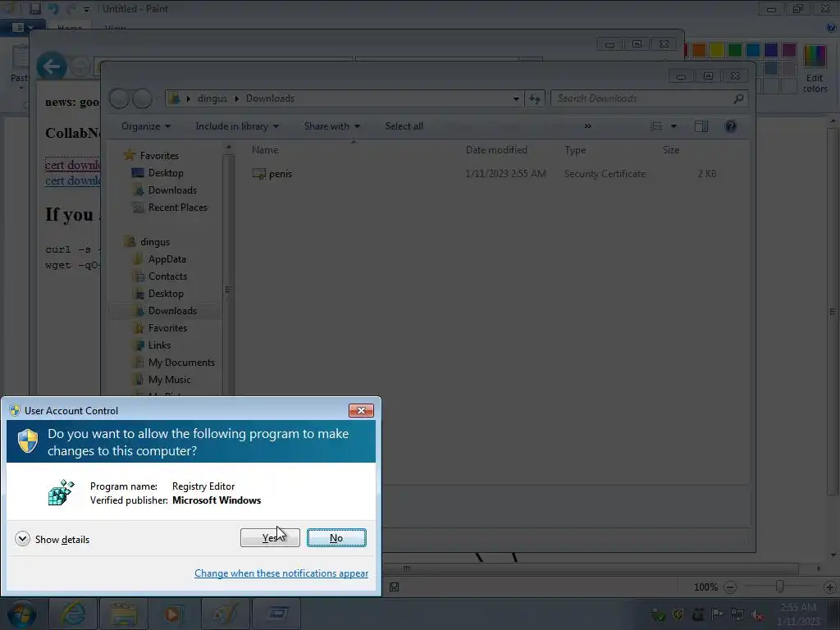Select the Security Certificate file in the list

485,174
